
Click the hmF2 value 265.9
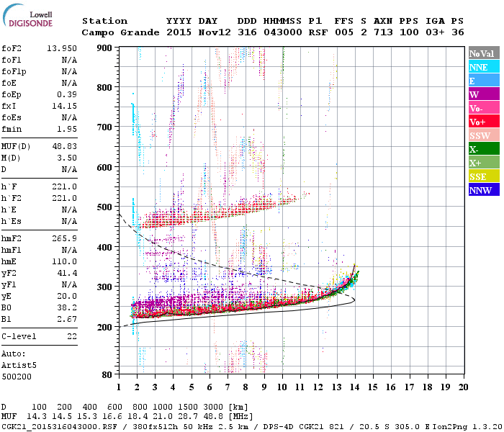pos(64,238)
